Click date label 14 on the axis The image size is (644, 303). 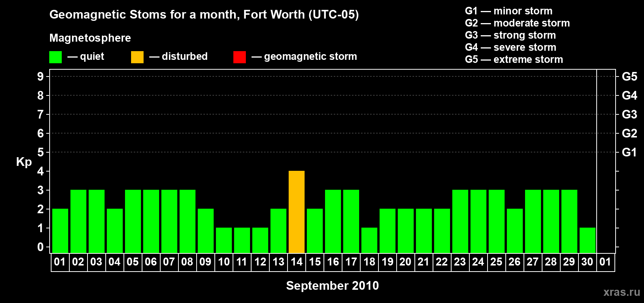pyautogui.click(x=297, y=262)
